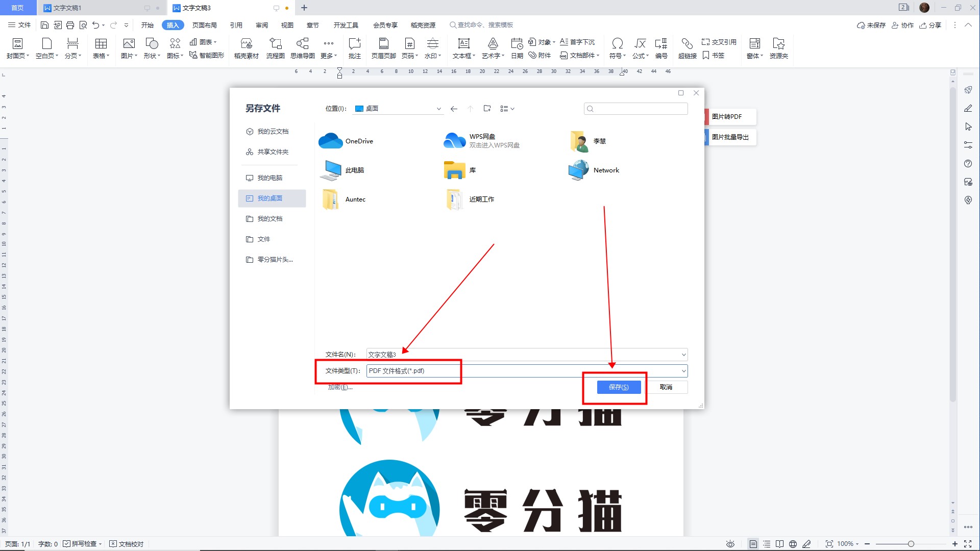Screen dimensions: 980x551
Task: Add a 批注 comment
Action: click(x=355, y=48)
